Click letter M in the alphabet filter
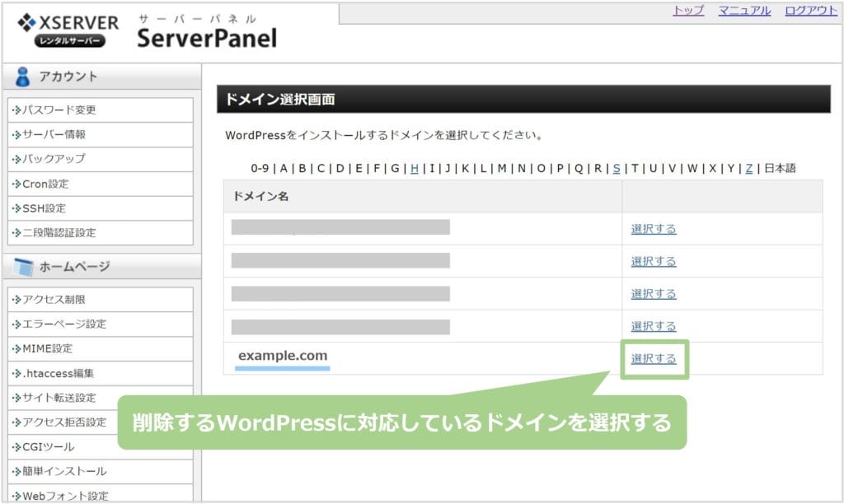This screenshot has height=504, width=844. 502,168
